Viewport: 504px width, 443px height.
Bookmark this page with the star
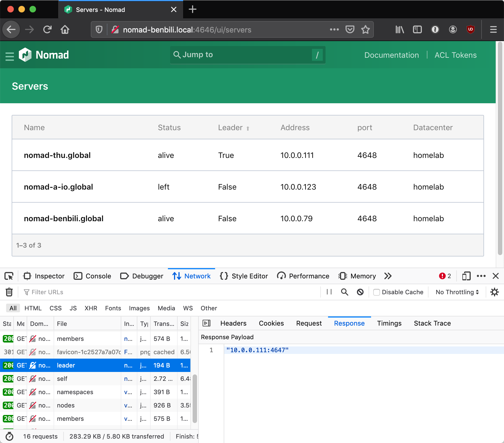coord(365,29)
